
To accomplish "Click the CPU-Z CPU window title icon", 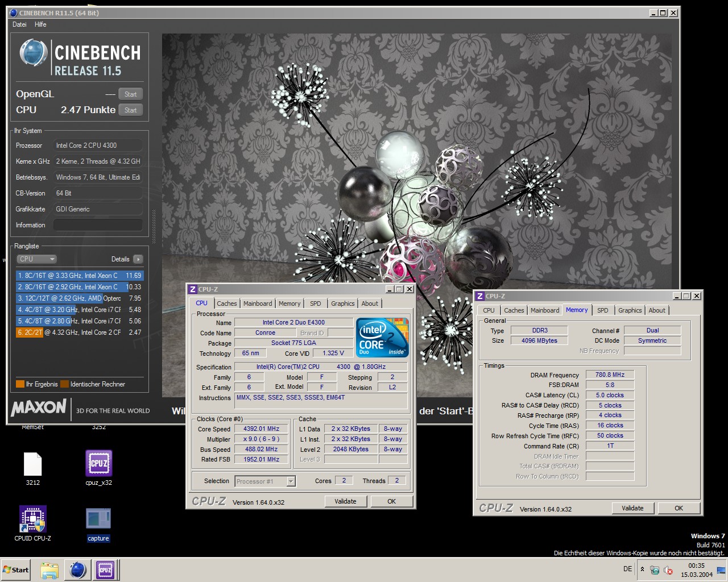I will tap(193, 289).
